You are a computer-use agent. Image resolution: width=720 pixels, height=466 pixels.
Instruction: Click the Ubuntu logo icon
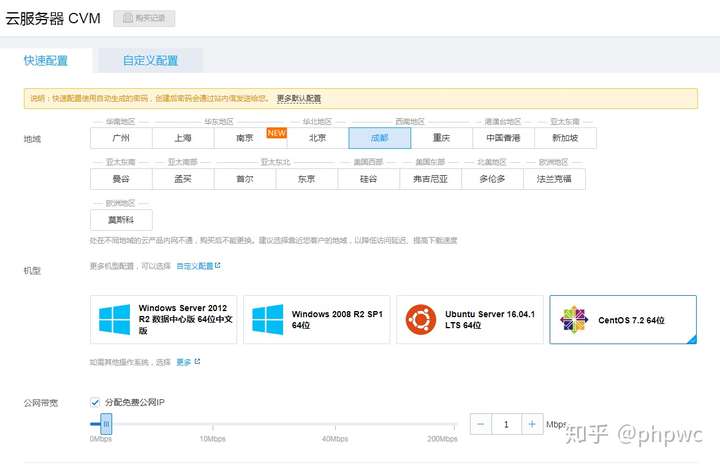(421, 320)
